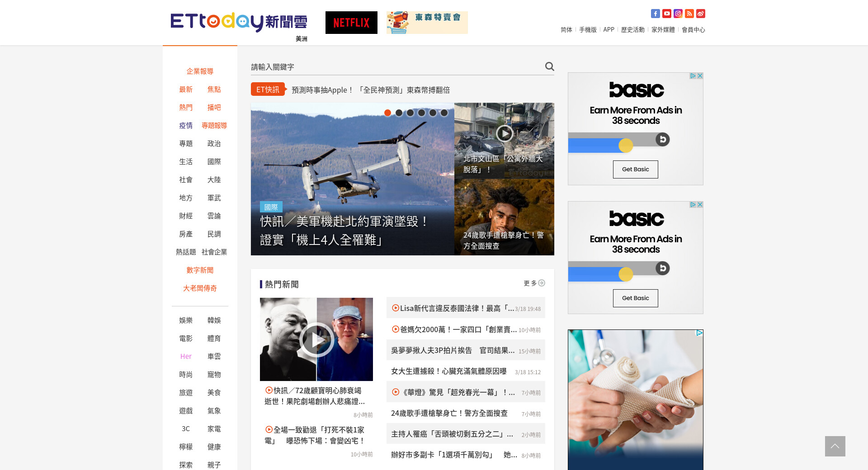Open 3C category
Screen dimensions: 868x470
(x=186, y=429)
